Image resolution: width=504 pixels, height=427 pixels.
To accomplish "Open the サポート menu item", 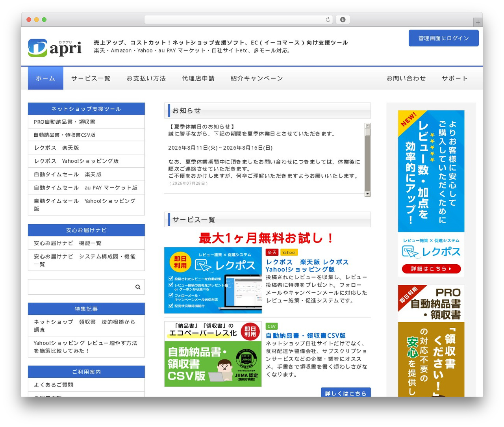I will pyautogui.click(x=455, y=78).
